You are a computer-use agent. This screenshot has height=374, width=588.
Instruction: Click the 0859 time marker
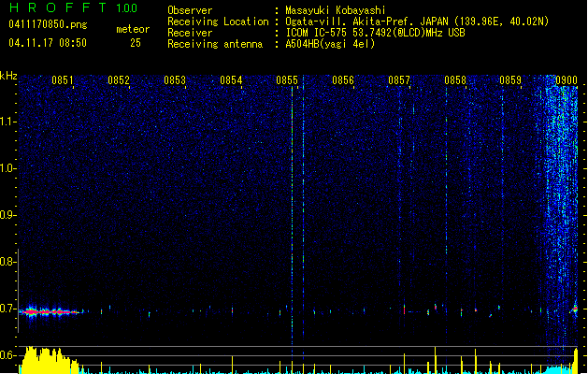pyautogui.click(x=510, y=80)
